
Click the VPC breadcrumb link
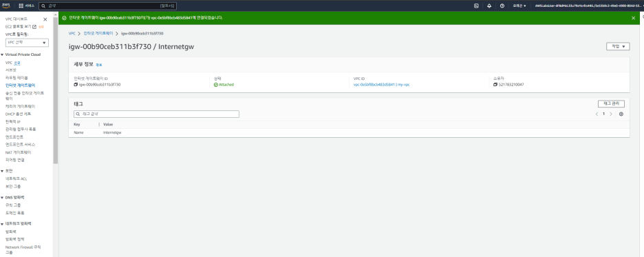tap(72, 33)
